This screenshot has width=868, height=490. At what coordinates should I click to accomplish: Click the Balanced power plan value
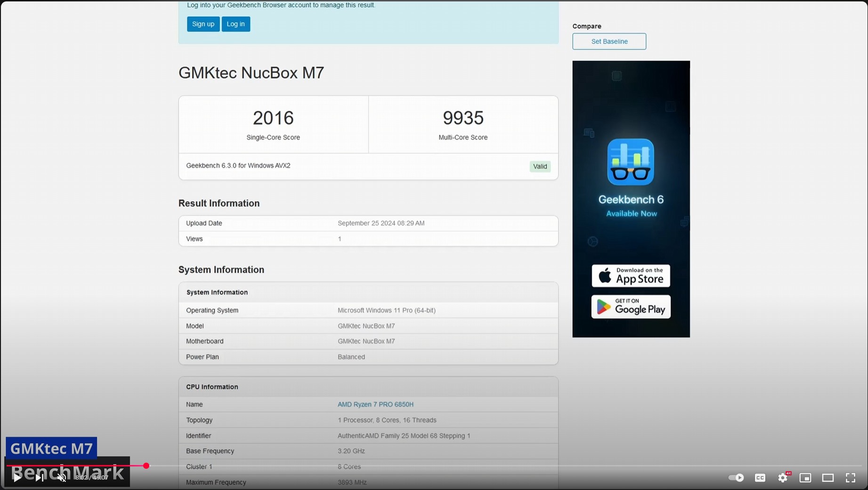pyautogui.click(x=351, y=357)
